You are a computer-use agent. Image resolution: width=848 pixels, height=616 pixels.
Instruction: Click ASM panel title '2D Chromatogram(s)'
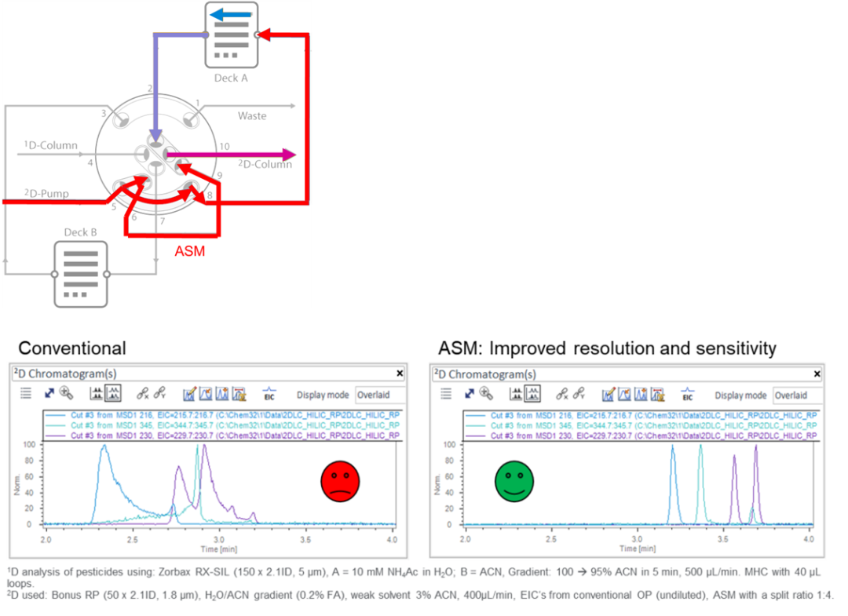(x=484, y=374)
